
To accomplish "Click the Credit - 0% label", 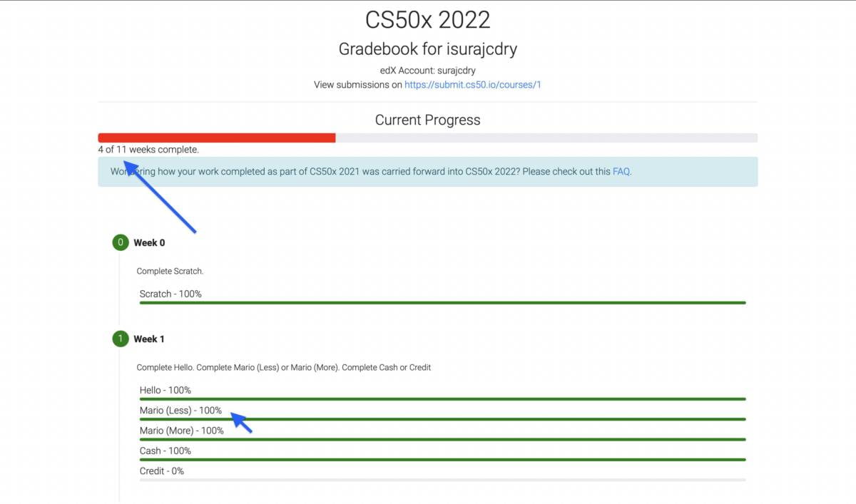I will [162, 470].
